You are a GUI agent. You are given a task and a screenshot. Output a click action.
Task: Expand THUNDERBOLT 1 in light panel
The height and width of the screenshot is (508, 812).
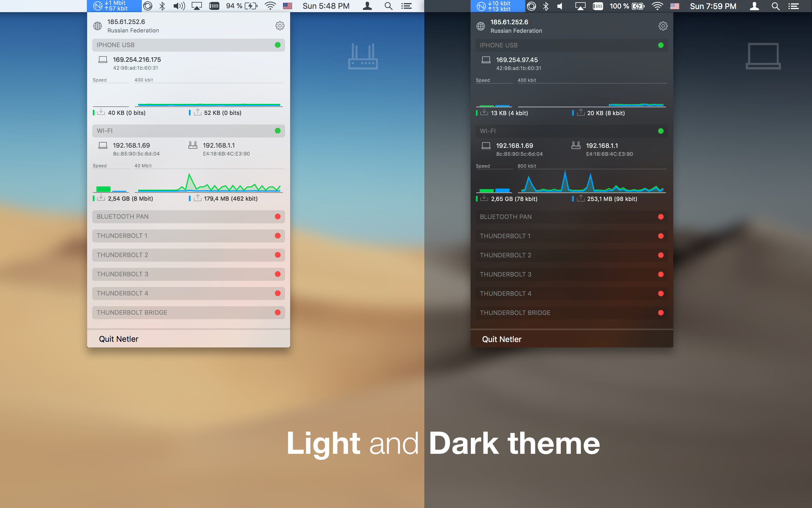pos(189,236)
